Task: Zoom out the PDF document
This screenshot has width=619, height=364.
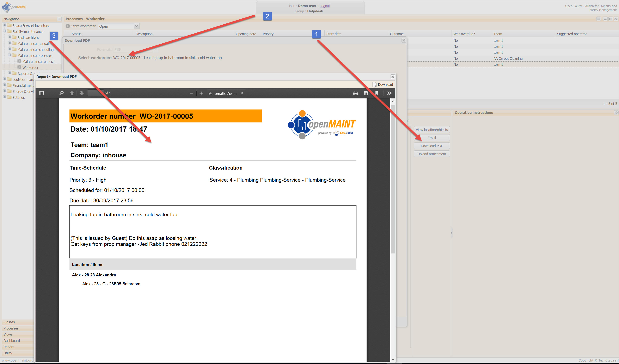Action: tap(192, 93)
